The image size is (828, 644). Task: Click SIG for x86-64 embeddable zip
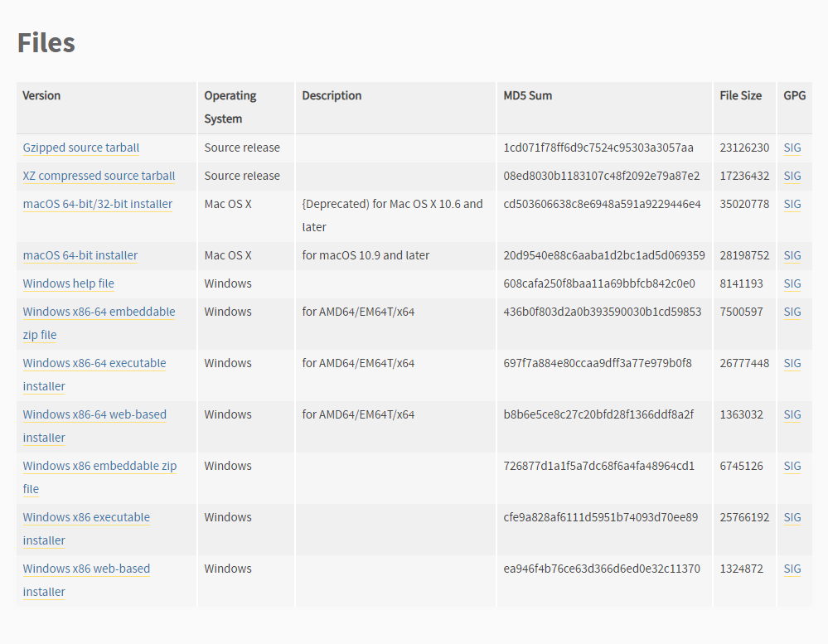pos(792,312)
